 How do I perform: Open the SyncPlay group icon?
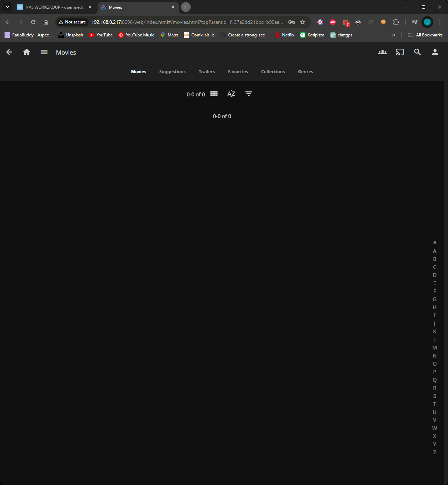(x=383, y=52)
